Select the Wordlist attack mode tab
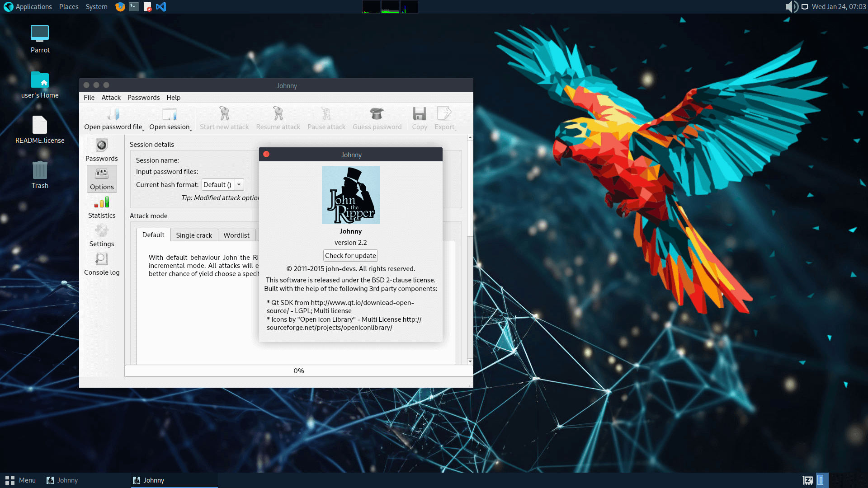 click(236, 235)
